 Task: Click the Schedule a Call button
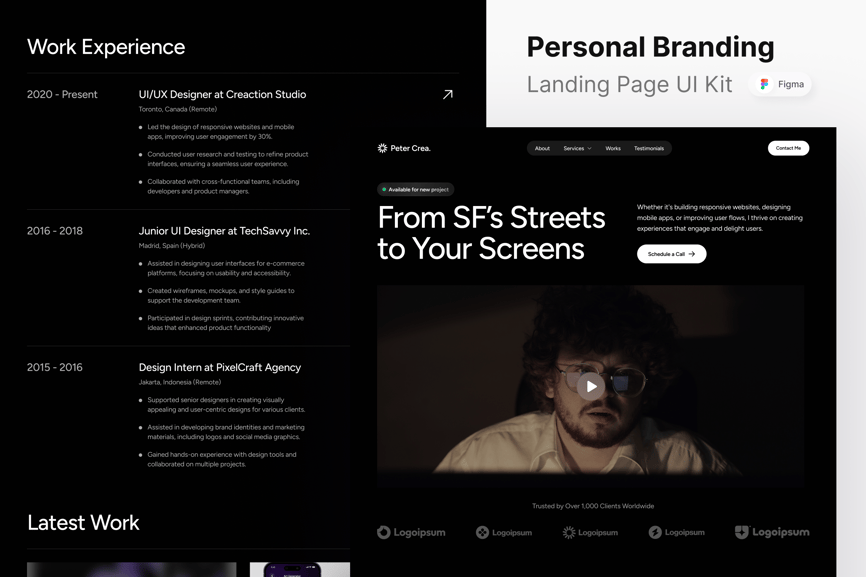point(671,254)
